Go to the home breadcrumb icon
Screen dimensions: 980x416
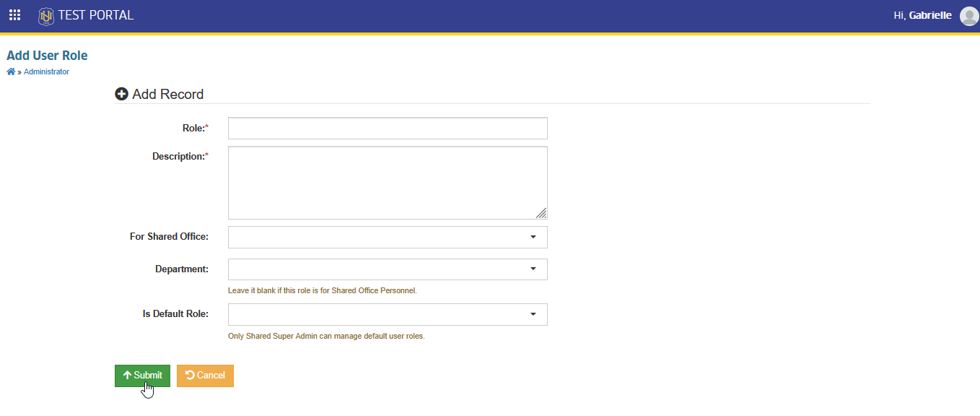tap(11, 72)
